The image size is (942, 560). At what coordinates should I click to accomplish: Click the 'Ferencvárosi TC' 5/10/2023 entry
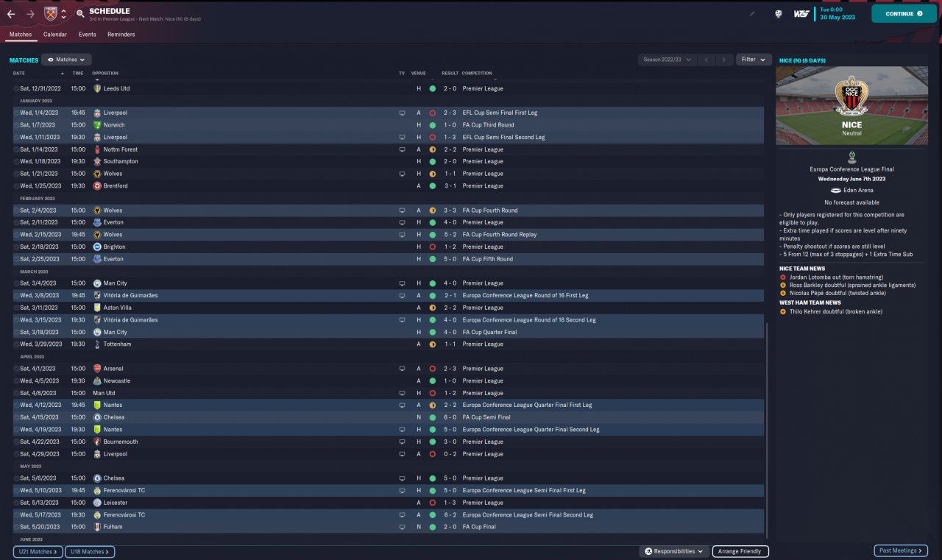pyautogui.click(x=124, y=490)
